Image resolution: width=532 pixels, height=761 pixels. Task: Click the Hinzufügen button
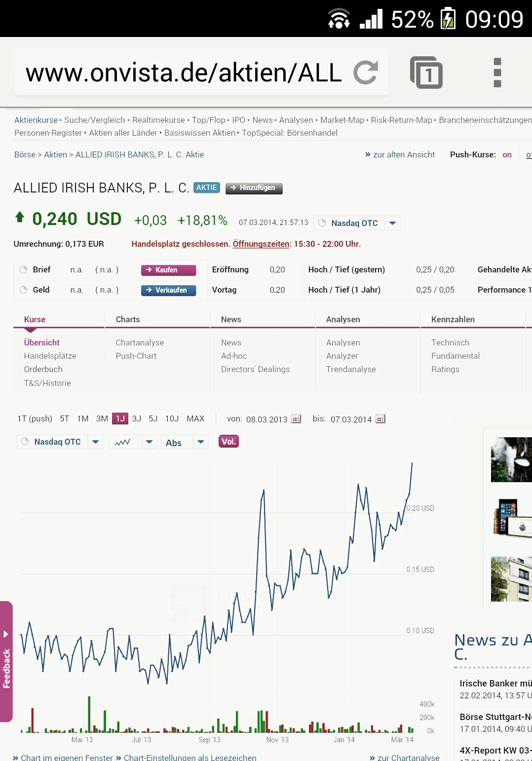pyautogui.click(x=254, y=188)
